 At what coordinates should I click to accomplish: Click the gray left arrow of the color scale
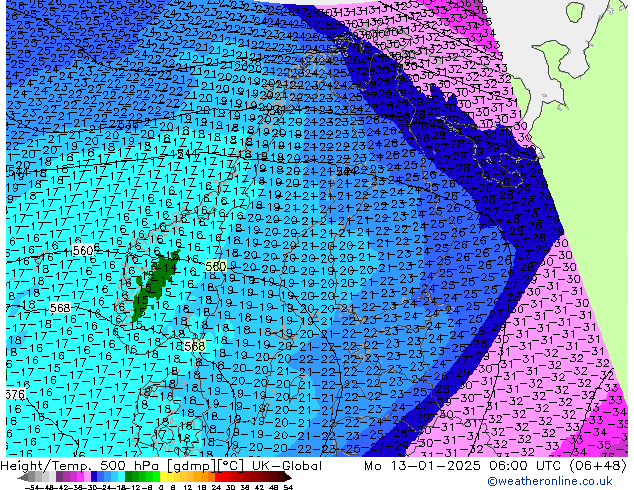[23, 477]
